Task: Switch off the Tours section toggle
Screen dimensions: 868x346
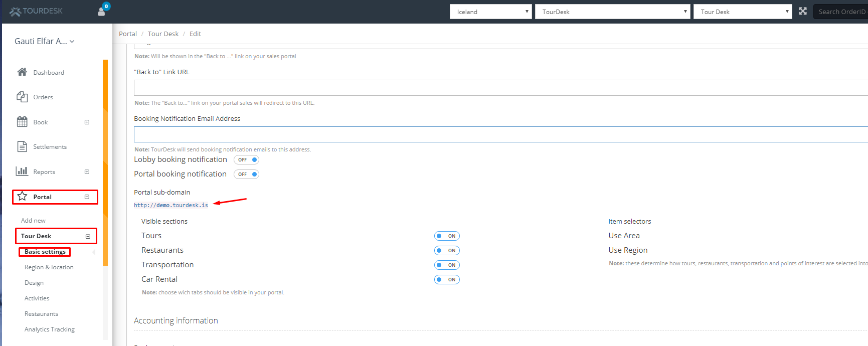Action: (447, 236)
